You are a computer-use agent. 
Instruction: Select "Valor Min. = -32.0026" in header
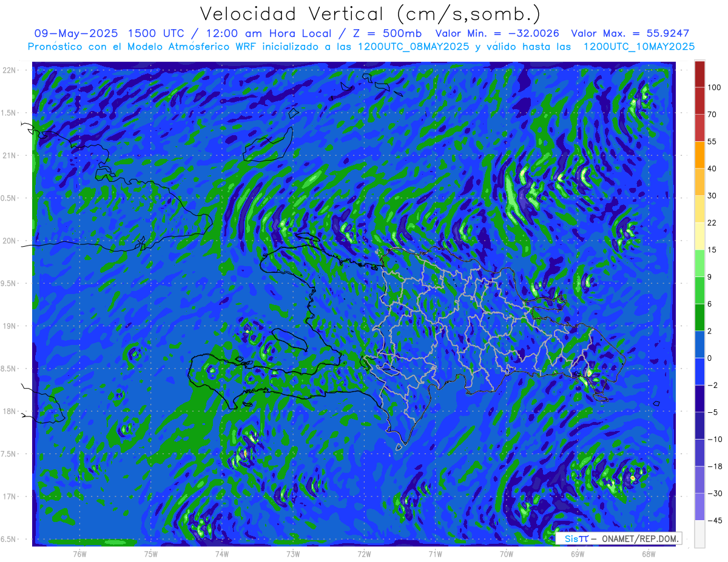[497, 33]
